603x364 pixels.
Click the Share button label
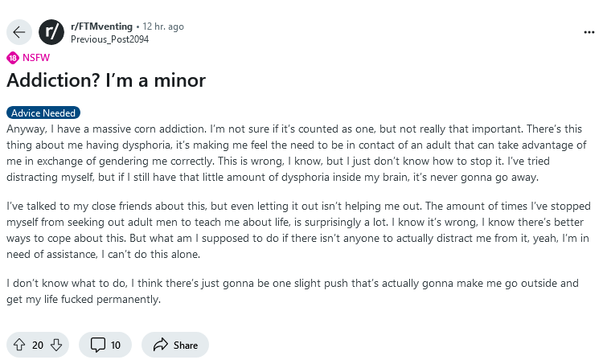(x=185, y=345)
